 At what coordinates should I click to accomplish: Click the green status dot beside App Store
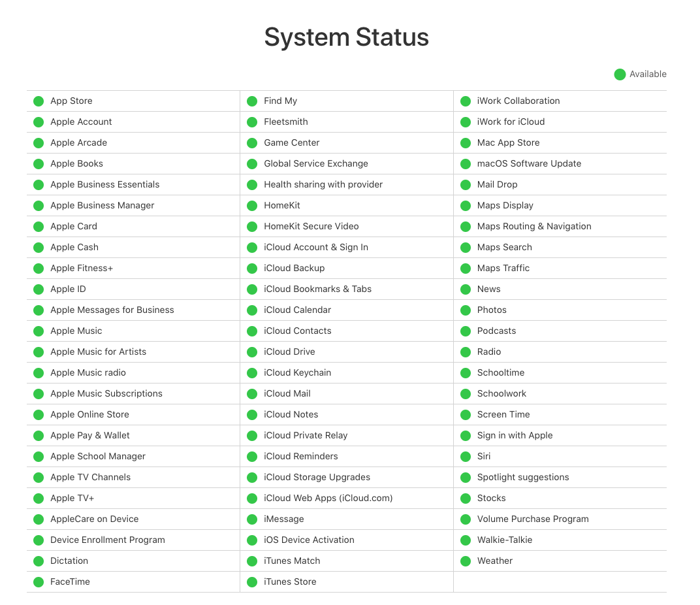pyautogui.click(x=39, y=101)
